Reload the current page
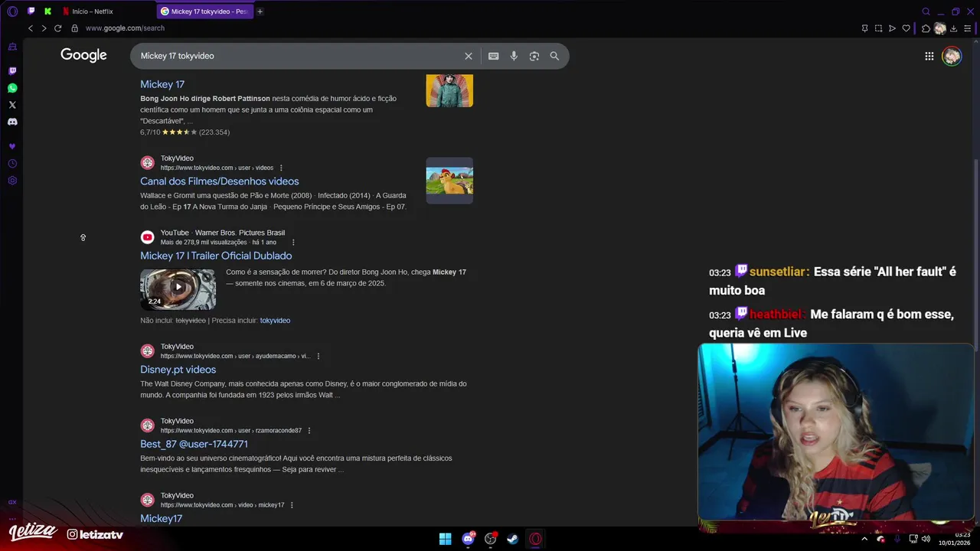The height and width of the screenshot is (551, 980). [57, 28]
